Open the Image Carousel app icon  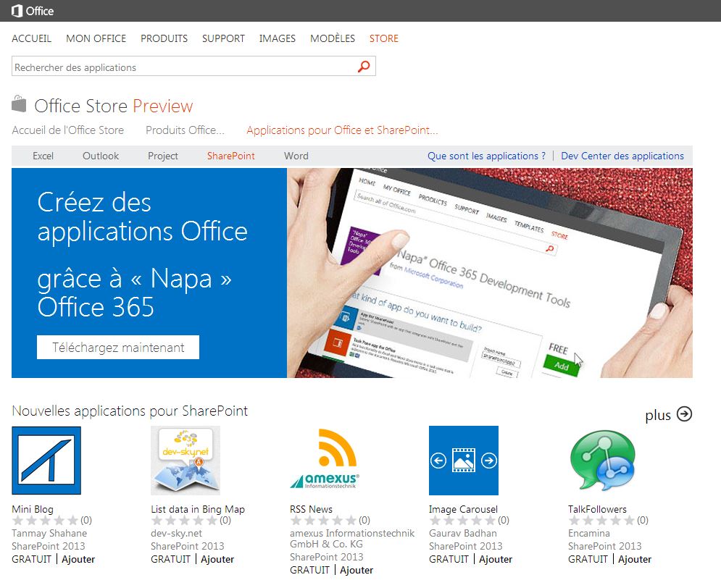(464, 461)
